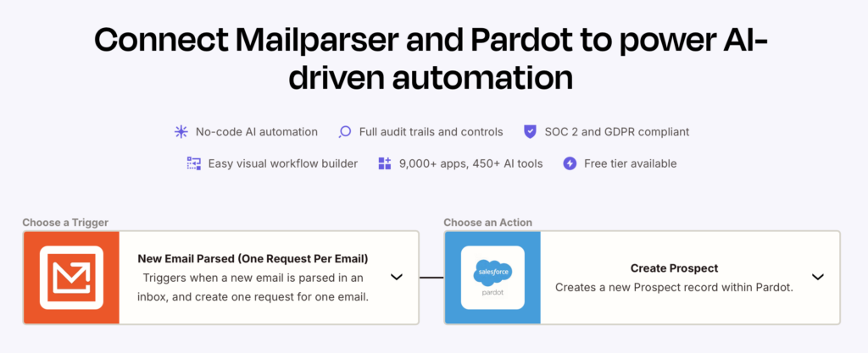This screenshot has height=353, width=868.
Task: Click the 'Choose an Action' label
Action: (x=487, y=223)
